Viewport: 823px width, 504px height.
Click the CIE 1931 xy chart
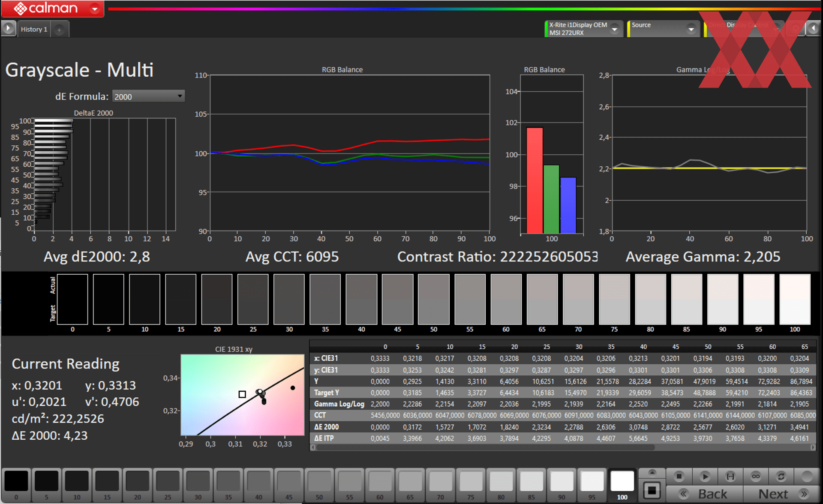coord(243,395)
